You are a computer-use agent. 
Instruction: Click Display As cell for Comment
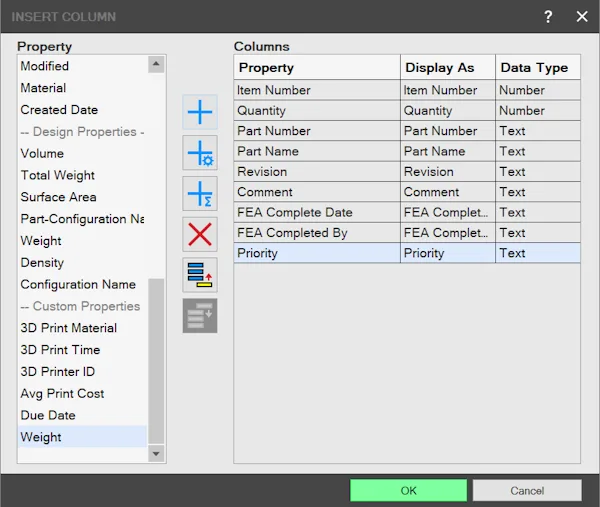tap(448, 192)
